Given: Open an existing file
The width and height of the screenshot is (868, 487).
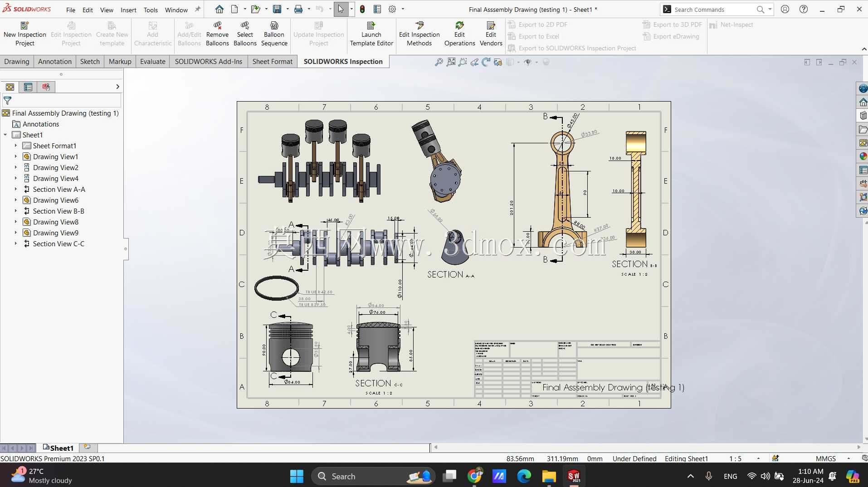Looking at the screenshot, I should click(256, 9).
